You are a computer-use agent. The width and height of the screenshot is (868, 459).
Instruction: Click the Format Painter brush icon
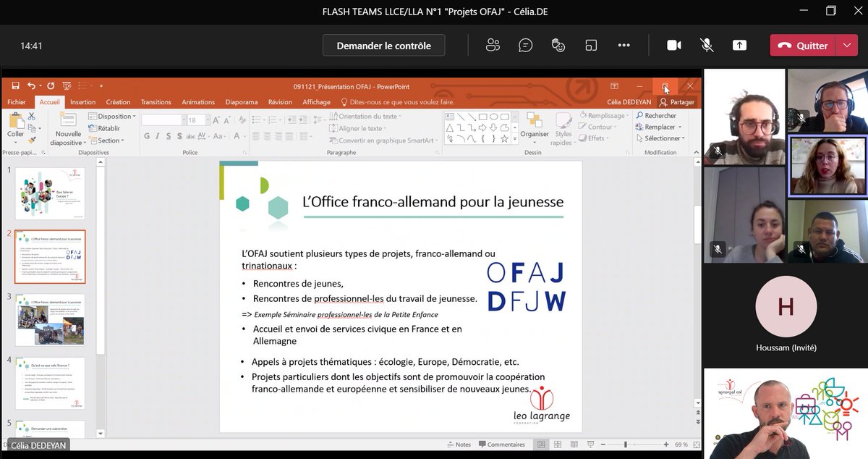32,138
